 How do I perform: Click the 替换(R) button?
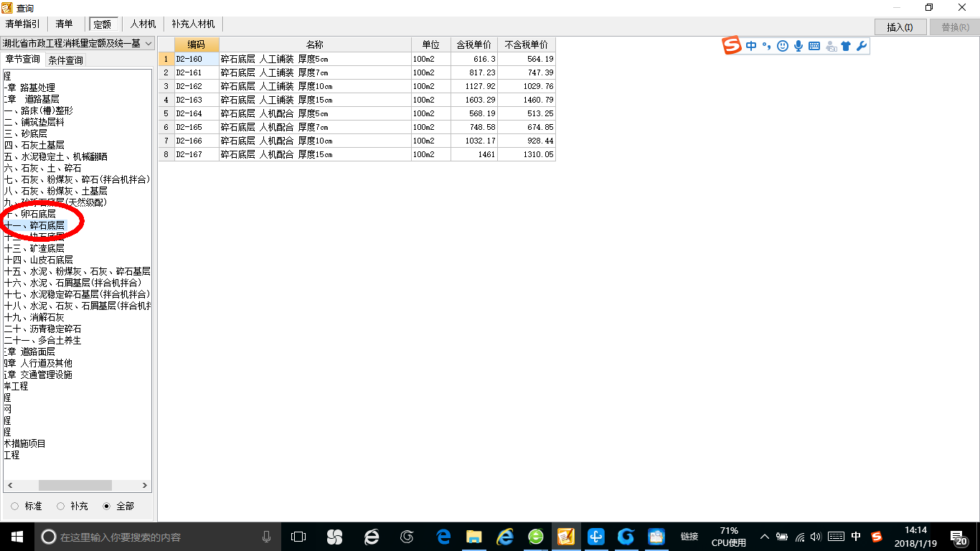954,27
